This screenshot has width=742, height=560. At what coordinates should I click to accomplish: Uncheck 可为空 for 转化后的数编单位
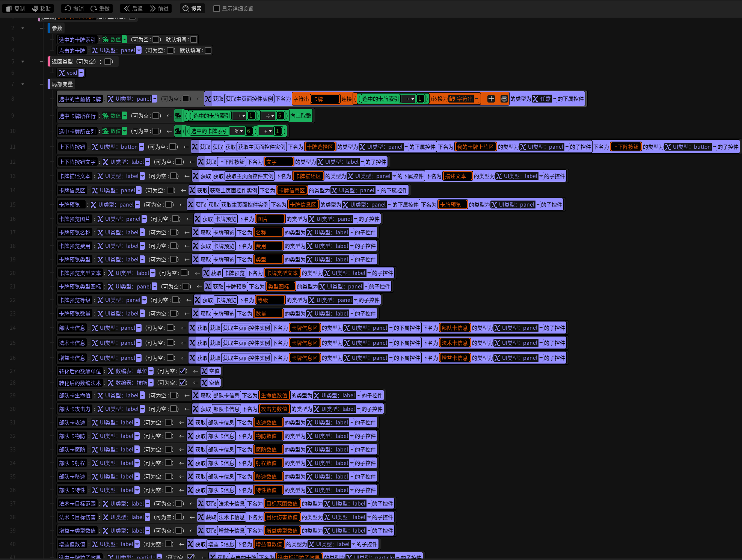(183, 371)
